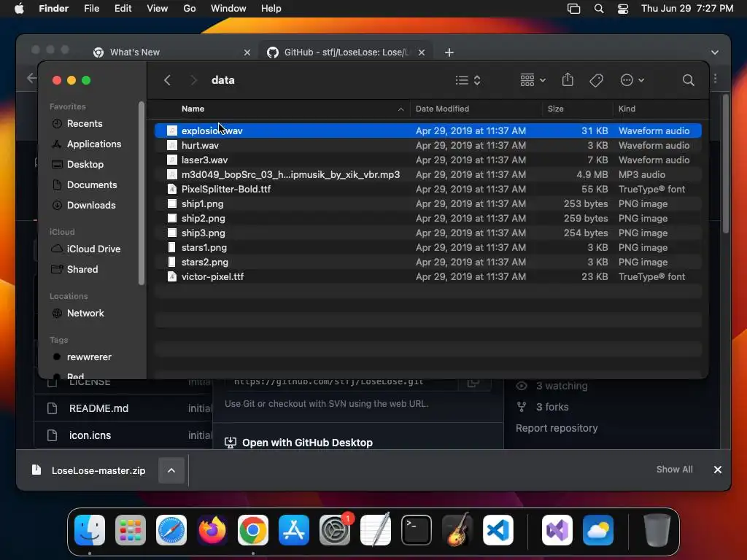747x560 pixels.
Task: Open the Window menu
Action: pyautogui.click(x=228, y=9)
